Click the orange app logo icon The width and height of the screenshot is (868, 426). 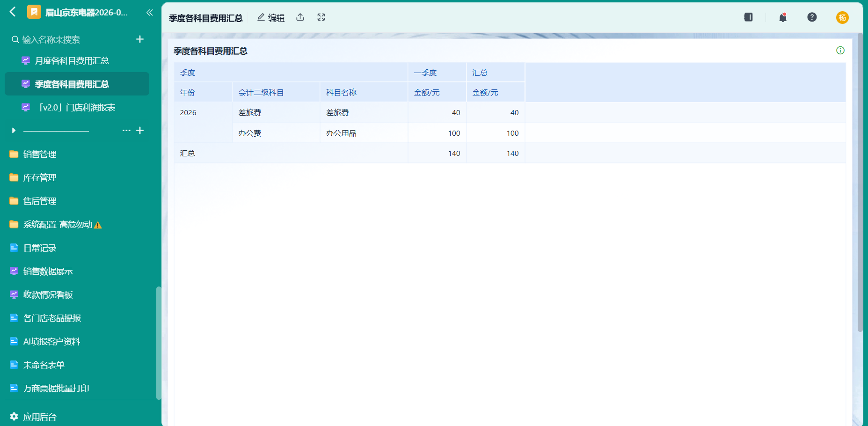click(34, 12)
